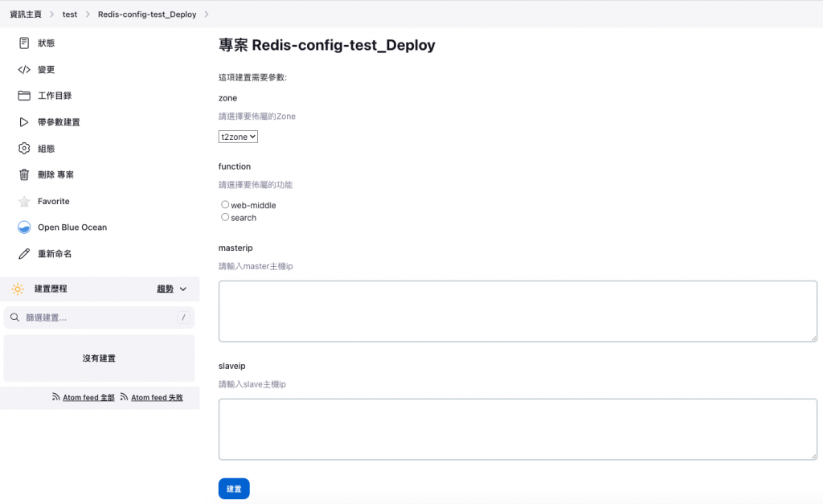
Task: Click the 這項建置需要參數 text
Action: (252, 77)
